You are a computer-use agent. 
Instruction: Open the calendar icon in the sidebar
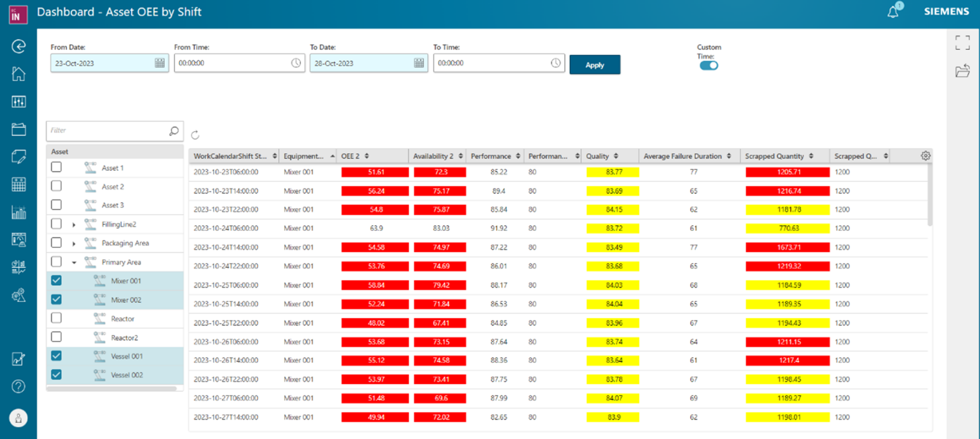coord(18,184)
